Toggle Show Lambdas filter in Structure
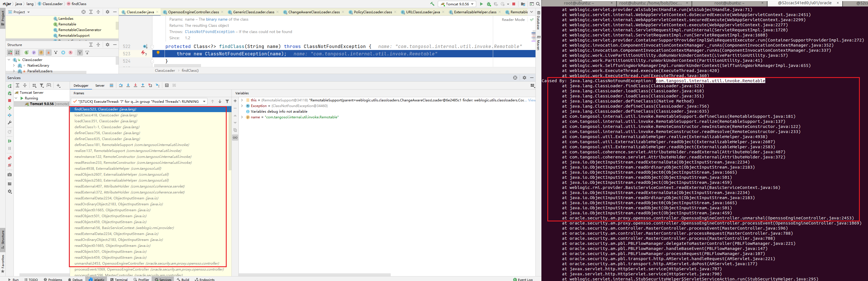 click(70, 53)
